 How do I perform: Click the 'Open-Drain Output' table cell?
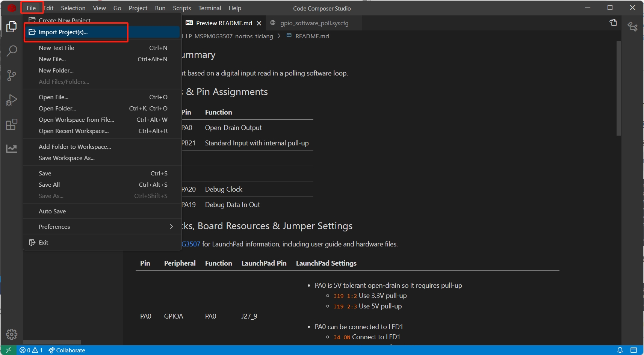click(x=233, y=128)
